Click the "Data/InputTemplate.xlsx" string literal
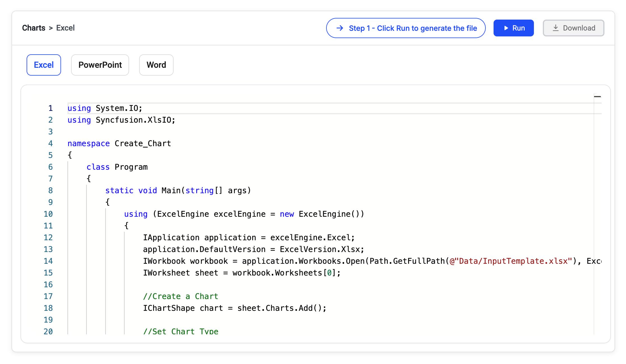This screenshot has width=626, height=364. click(x=511, y=261)
